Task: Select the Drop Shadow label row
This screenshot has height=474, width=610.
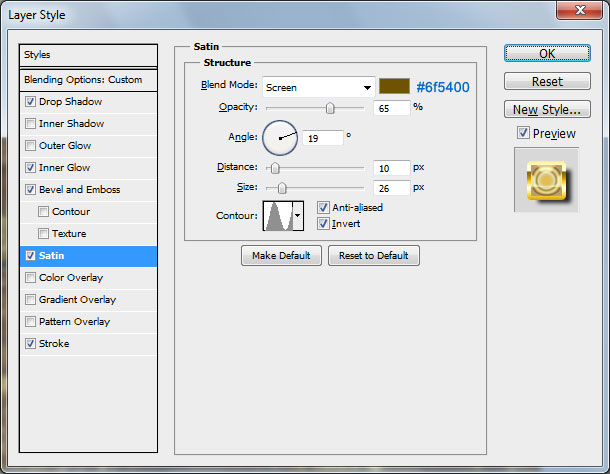Action: pos(70,102)
